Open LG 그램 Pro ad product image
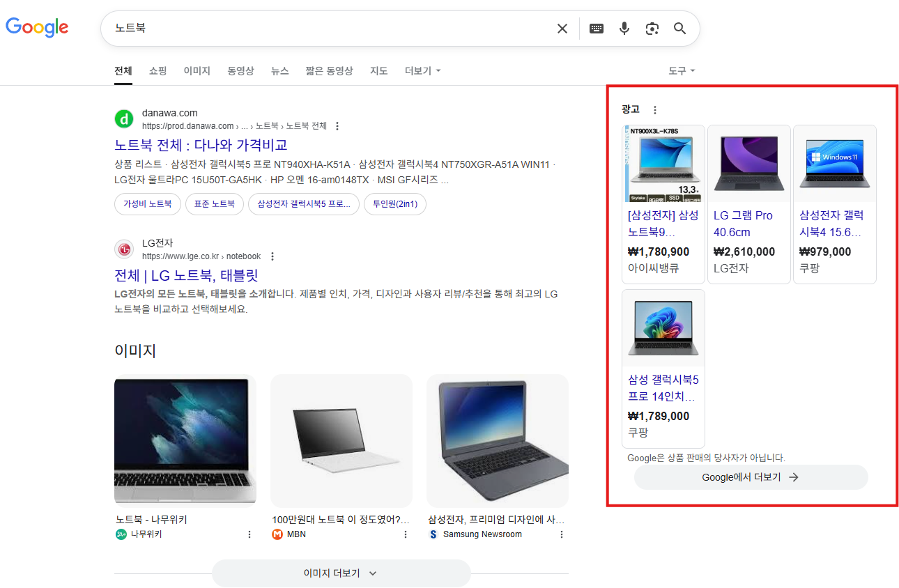This screenshot has height=588, width=899. [x=749, y=164]
